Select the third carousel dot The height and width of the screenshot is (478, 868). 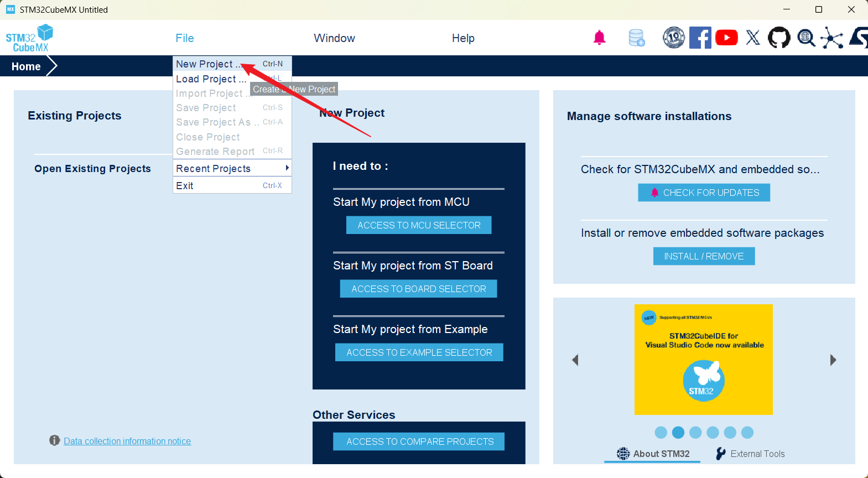(x=695, y=433)
